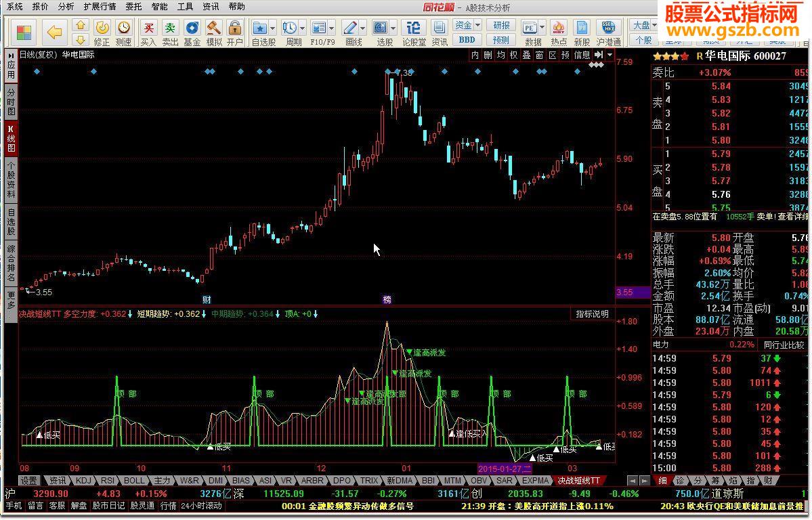
Task: Select the 画线 pencil drawing tool
Action: pyautogui.click(x=350, y=28)
